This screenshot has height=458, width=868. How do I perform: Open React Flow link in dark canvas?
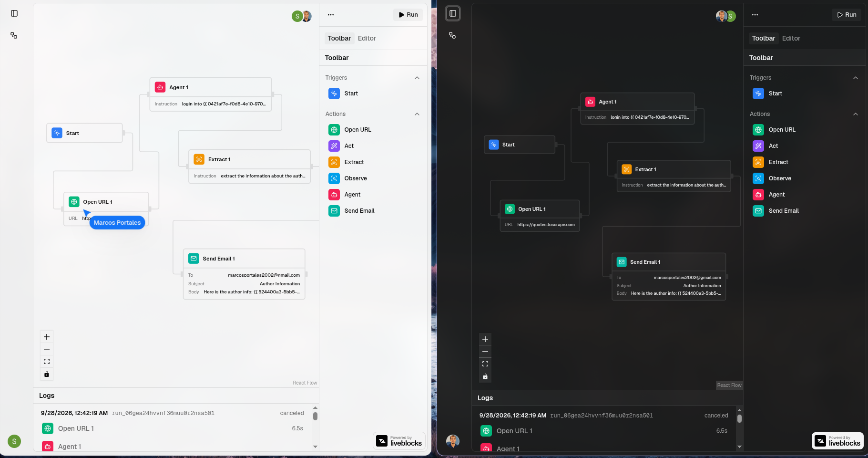click(729, 385)
